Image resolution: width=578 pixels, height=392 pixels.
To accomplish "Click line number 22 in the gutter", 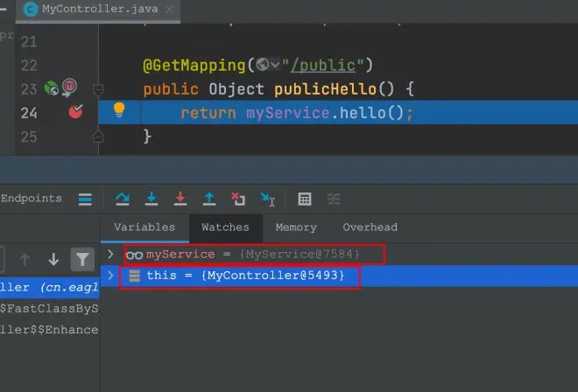I will 29,66.
